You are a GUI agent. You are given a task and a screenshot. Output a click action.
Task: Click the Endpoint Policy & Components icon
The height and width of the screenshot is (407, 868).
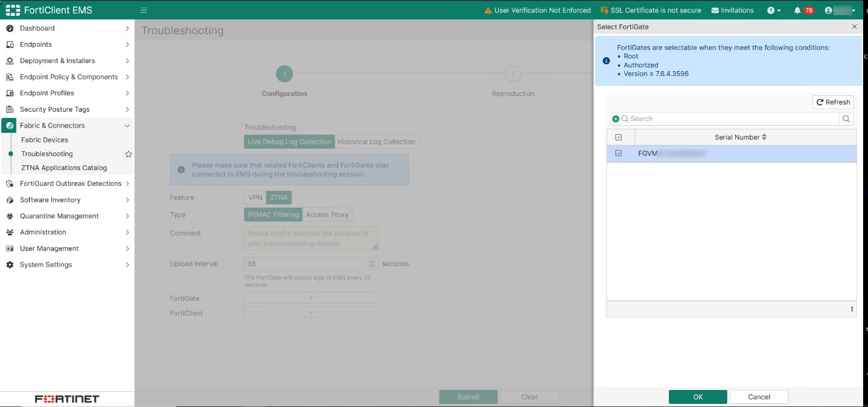(10, 77)
